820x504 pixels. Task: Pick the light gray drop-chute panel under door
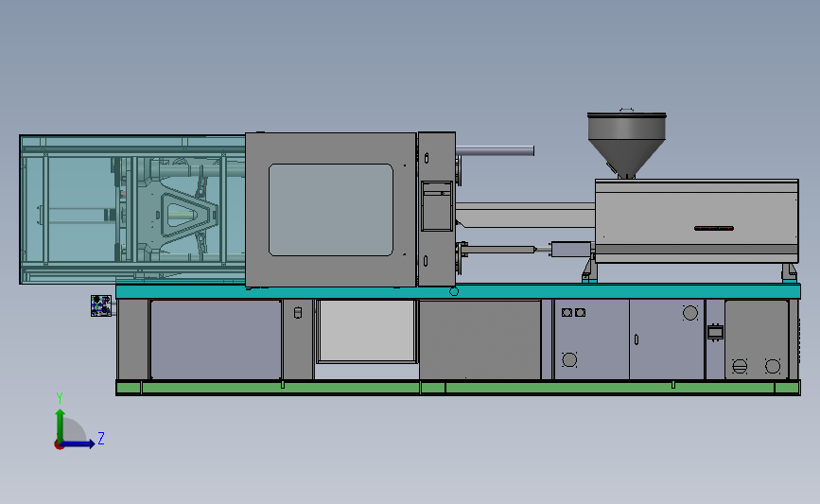pos(367,331)
